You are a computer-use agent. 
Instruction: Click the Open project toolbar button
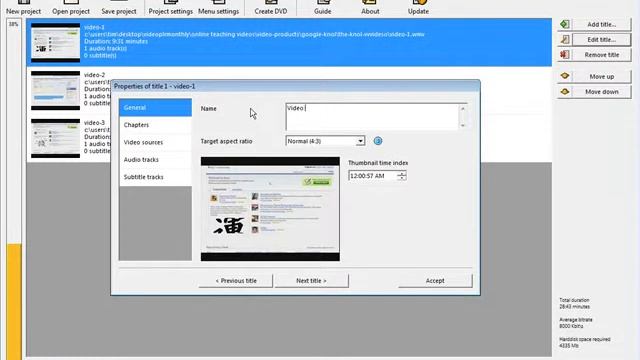71,8
